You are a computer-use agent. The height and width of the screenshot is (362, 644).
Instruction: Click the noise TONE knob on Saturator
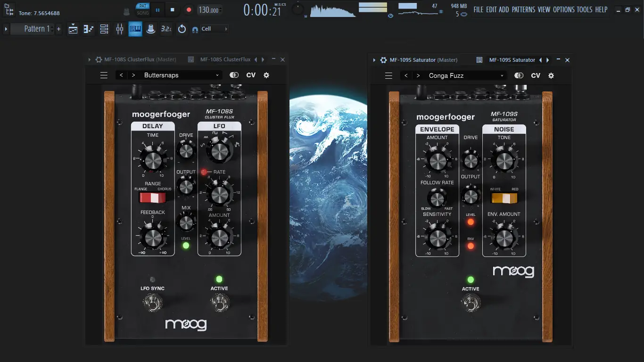point(504,161)
